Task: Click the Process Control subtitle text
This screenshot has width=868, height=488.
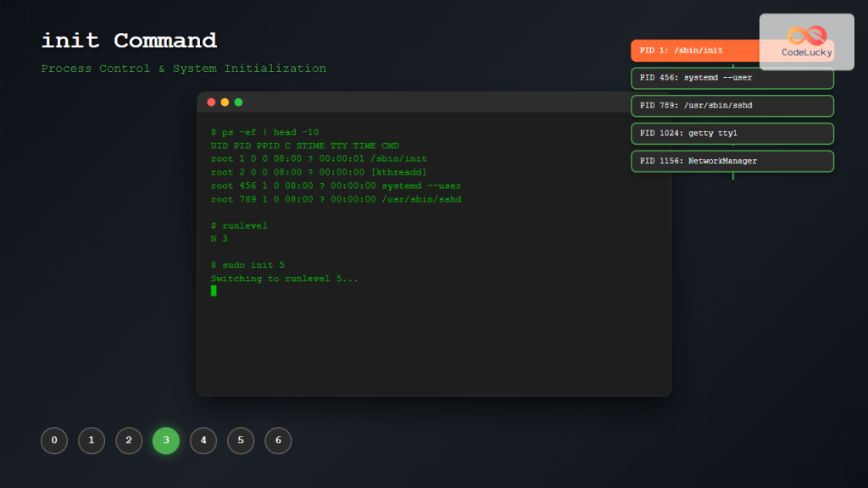Action: tap(183, 68)
